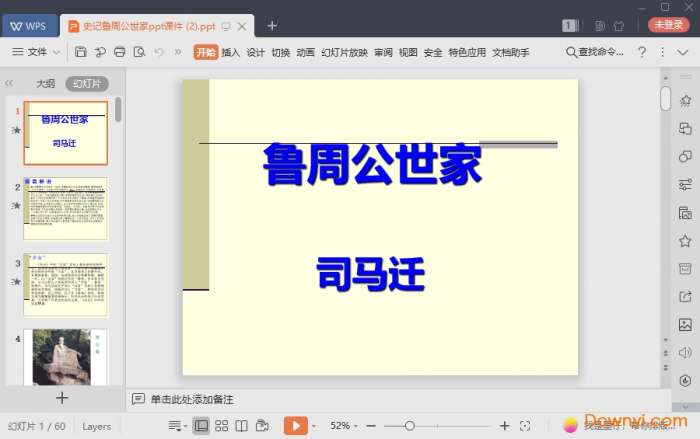Open the 视图 ribbon tab

pos(408,52)
